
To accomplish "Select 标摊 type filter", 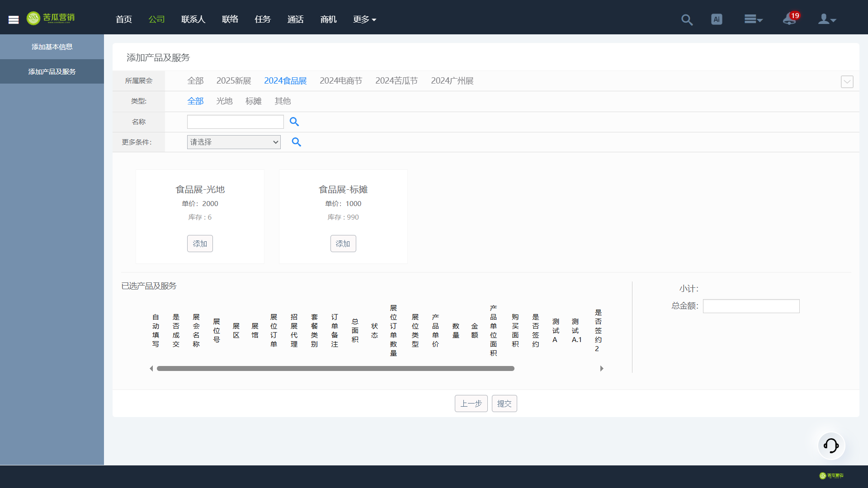I will tap(254, 101).
